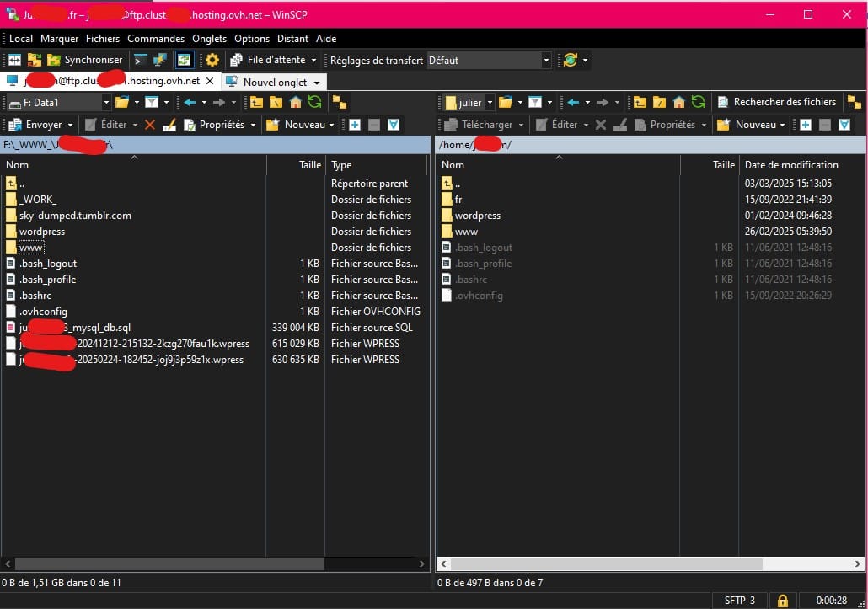Select the wordpress folder in remote panel
Viewport: 868px width, 609px height.
477,216
